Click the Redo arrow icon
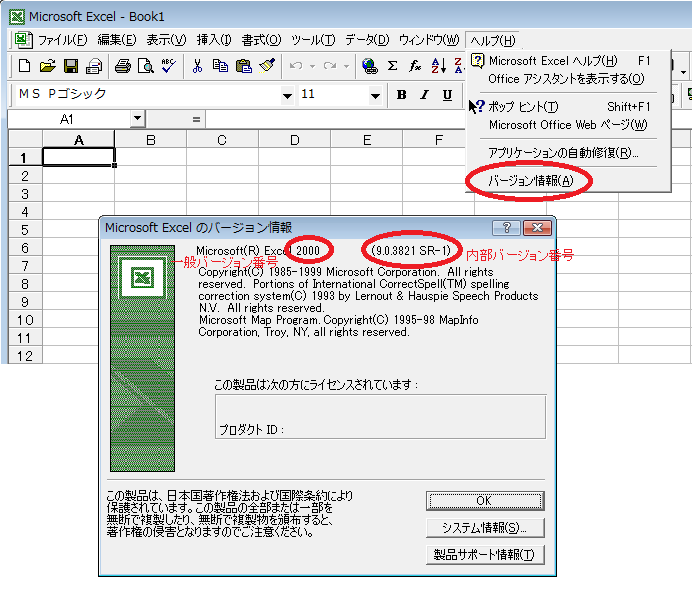This screenshot has height=612, width=692. tap(330, 66)
